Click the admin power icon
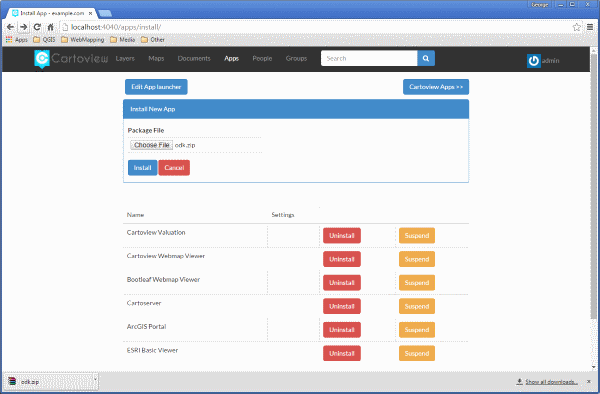This screenshot has height=394, width=600. tap(534, 60)
